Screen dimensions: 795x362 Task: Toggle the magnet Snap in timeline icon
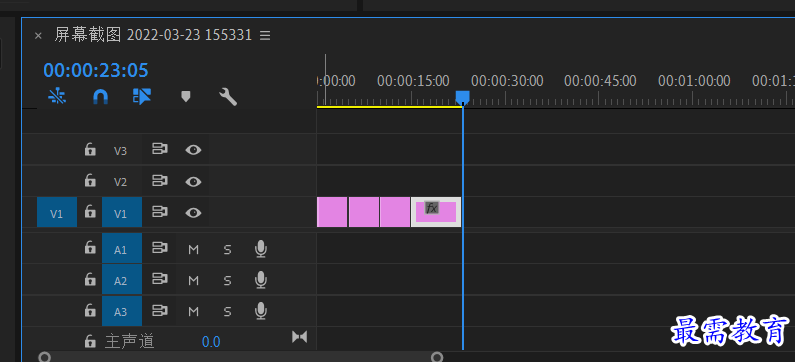(x=100, y=96)
